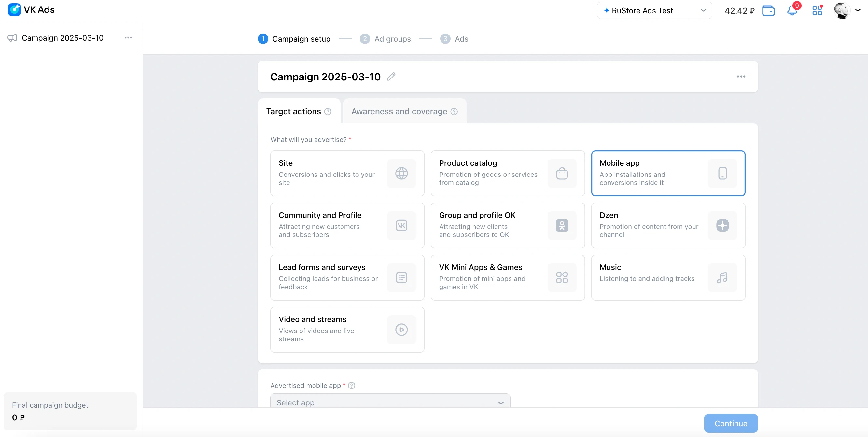Select the Site advertising option
This screenshot has height=437, width=868.
click(347, 173)
